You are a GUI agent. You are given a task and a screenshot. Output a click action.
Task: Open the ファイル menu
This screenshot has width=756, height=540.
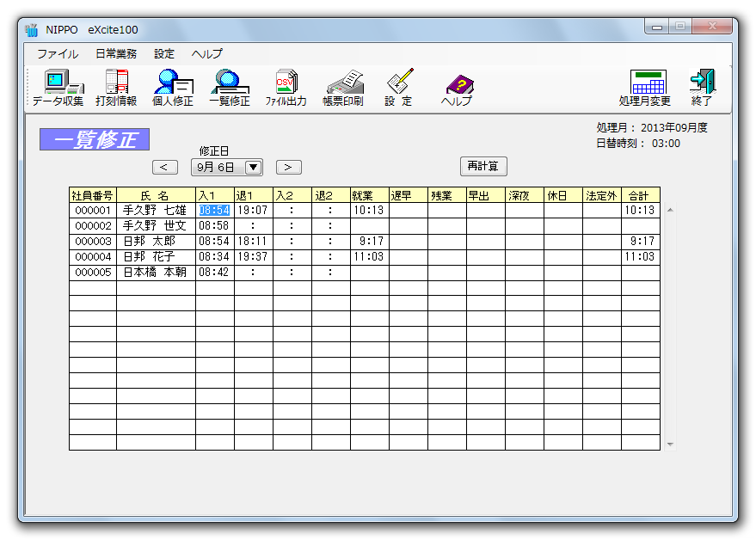[x=57, y=53]
